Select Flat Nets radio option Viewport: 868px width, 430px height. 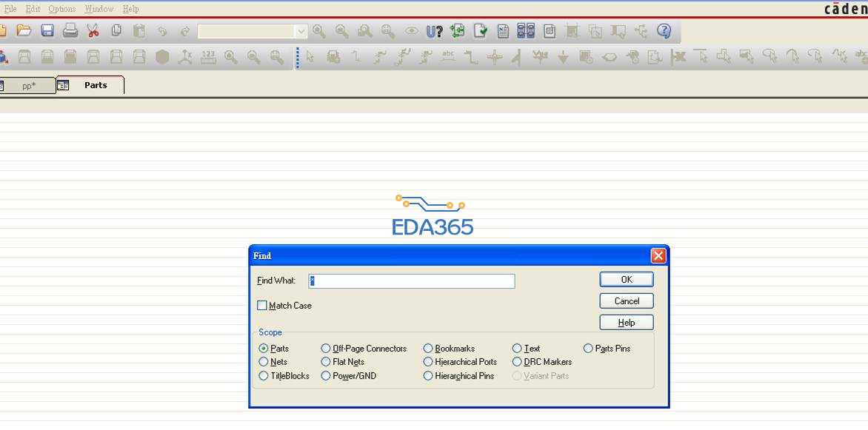click(326, 362)
